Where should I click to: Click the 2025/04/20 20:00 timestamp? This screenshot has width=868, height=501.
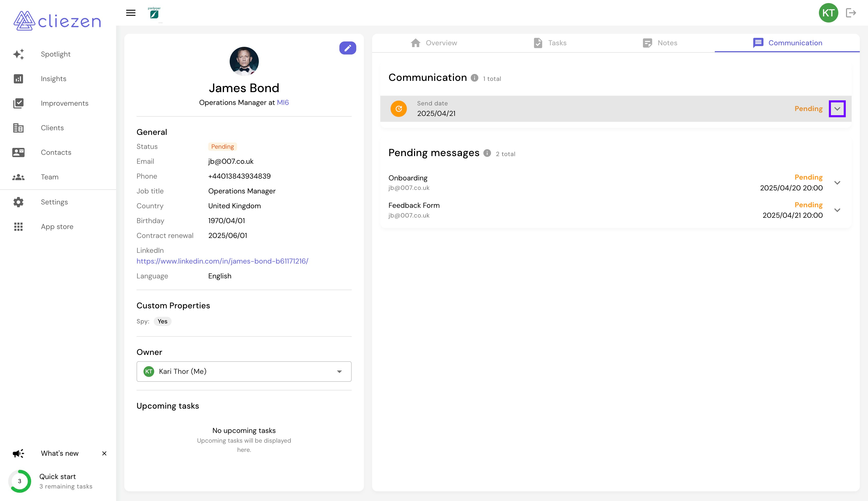791,188
